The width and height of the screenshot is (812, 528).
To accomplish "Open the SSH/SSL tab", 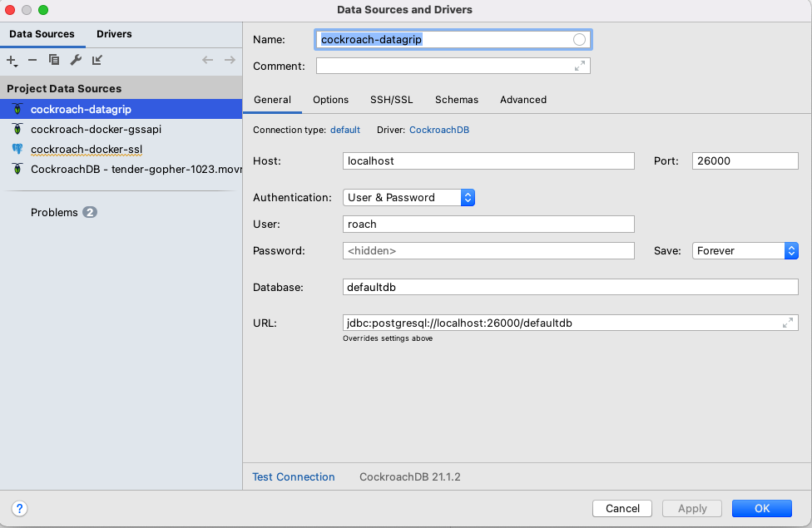I will click(x=391, y=100).
